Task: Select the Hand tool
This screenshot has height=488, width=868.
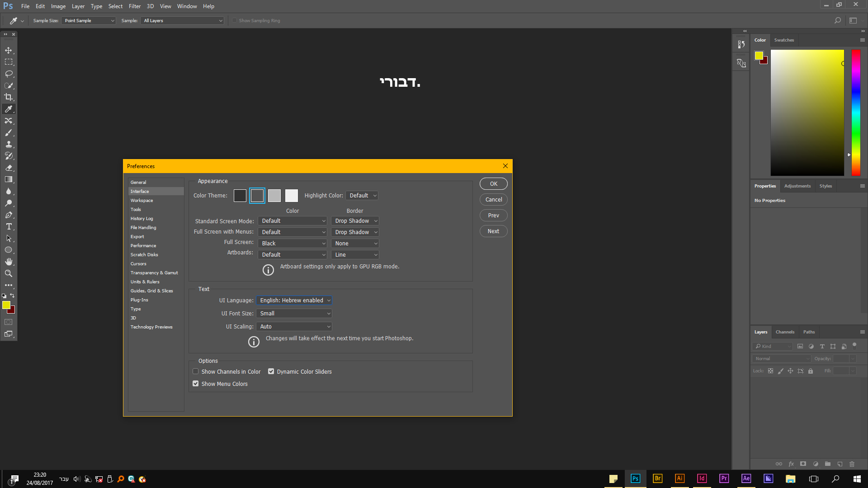Action: tap(9, 262)
